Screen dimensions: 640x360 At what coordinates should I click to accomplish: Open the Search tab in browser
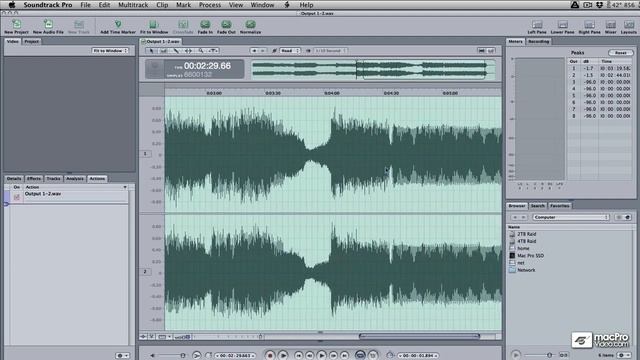[x=538, y=206]
